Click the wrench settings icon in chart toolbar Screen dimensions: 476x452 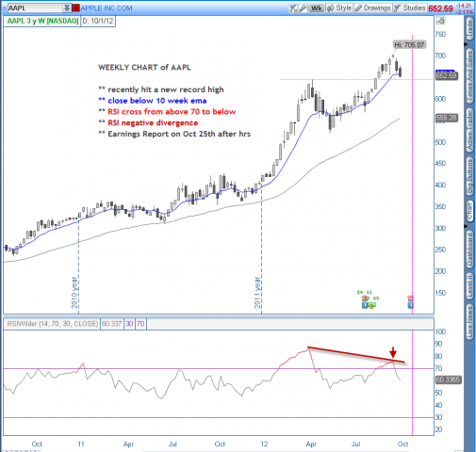click(303, 8)
